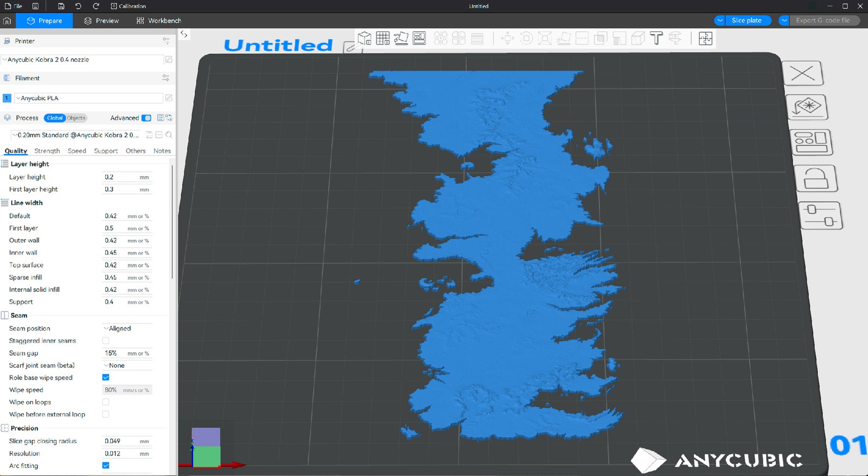This screenshot has height=476, width=868.
Task: Remove all objects with plate X icon
Action: (x=802, y=73)
